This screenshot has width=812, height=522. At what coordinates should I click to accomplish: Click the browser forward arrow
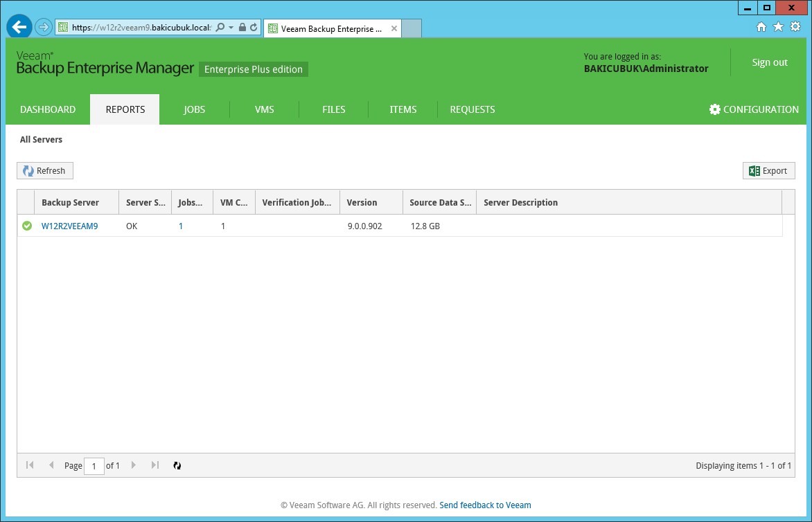(44, 27)
